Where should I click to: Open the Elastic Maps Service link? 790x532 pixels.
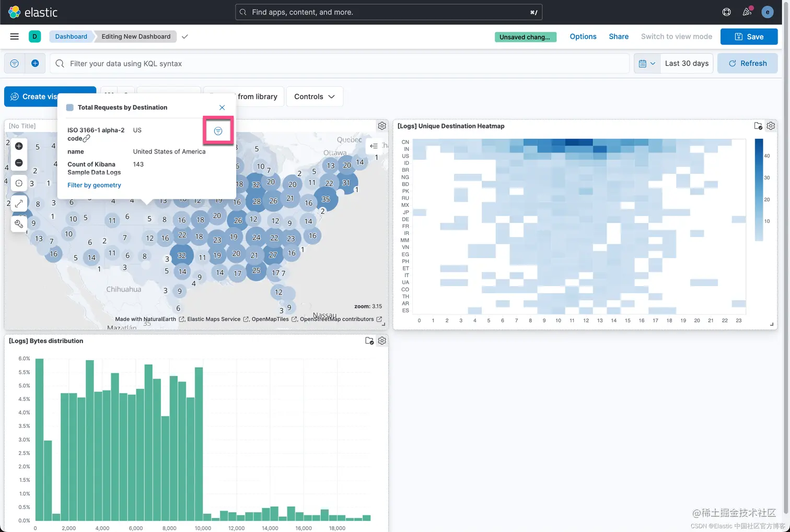pyautogui.click(x=218, y=319)
